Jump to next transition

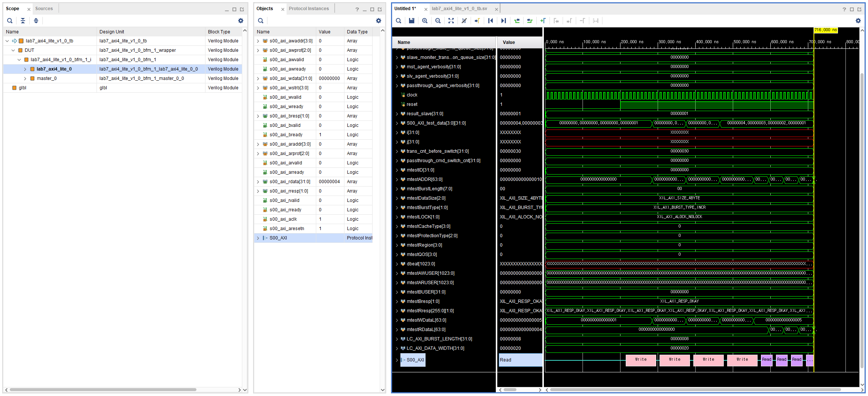pyautogui.click(x=530, y=21)
